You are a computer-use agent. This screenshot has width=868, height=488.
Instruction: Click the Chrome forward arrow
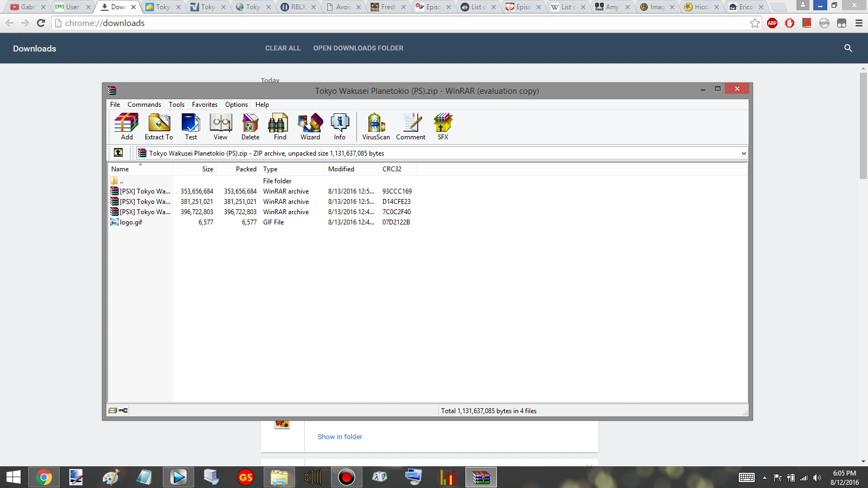coord(25,23)
